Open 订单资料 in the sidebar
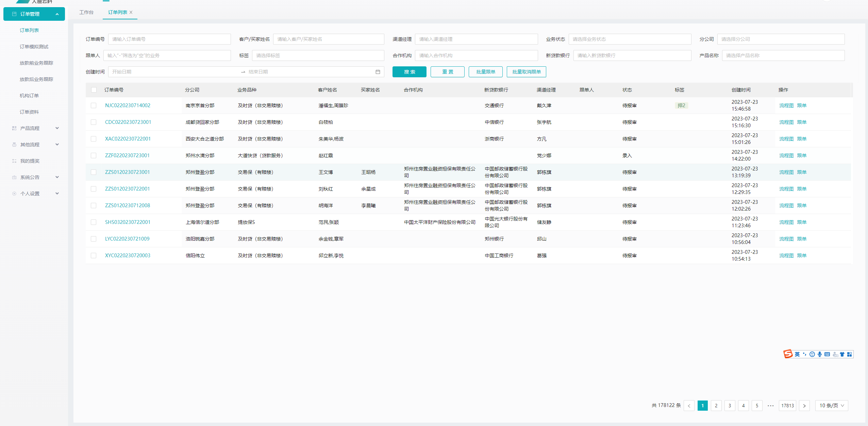Image resolution: width=868 pixels, height=426 pixels. point(29,112)
